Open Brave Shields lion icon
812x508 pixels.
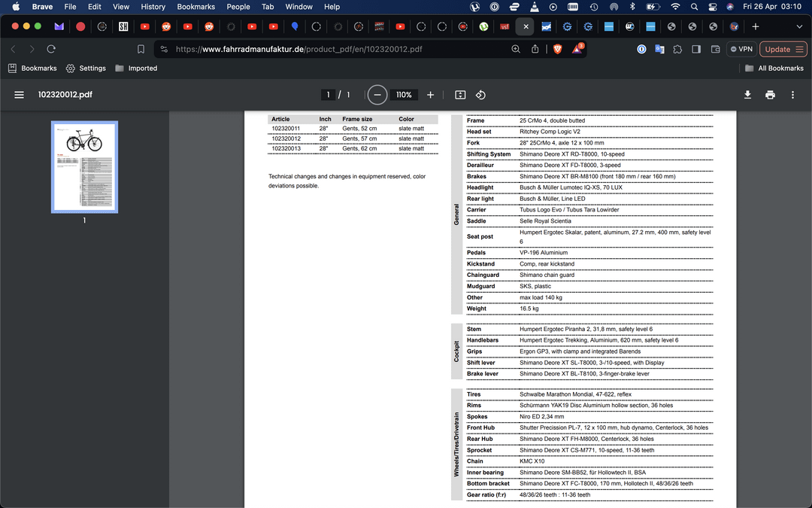[558, 49]
